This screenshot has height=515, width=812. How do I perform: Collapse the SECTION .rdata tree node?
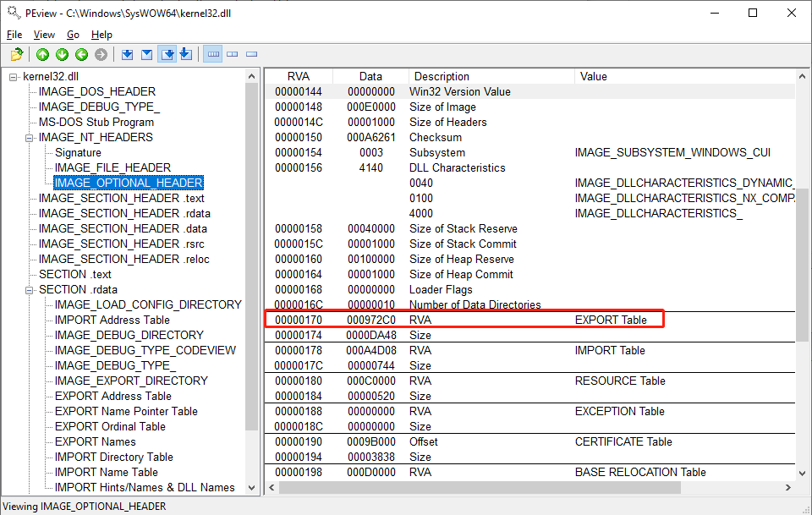click(x=30, y=289)
